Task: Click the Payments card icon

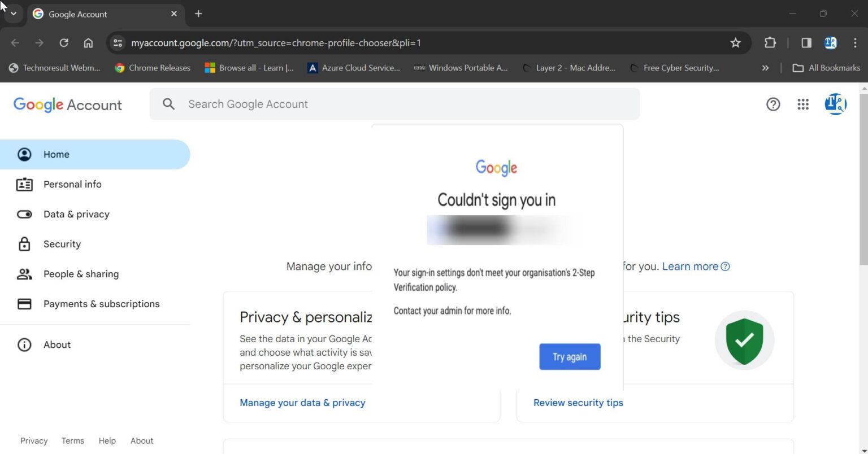Action: [x=24, y=304]
